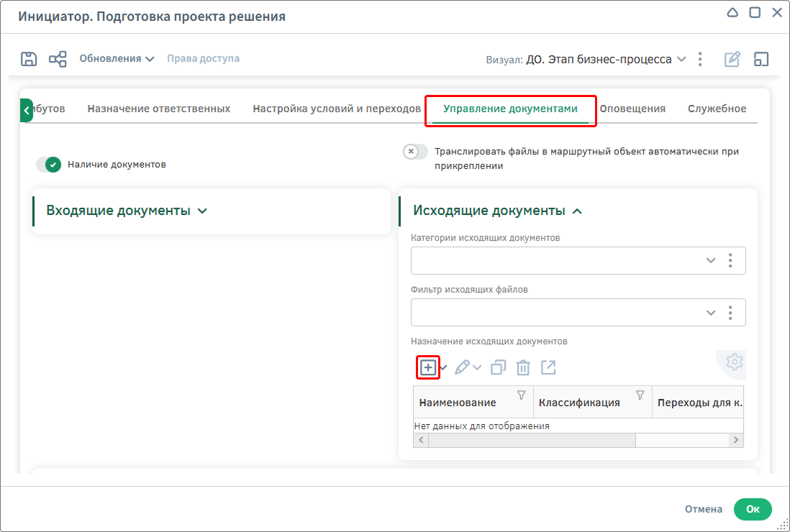Click the export arrow icon in table toolbar
Viewport: 790px width, 532px height.
click(548, 367)
